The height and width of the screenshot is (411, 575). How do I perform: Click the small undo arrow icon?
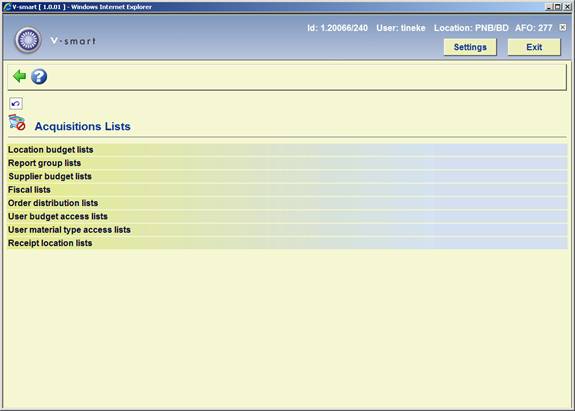click(x=16, y=104)
